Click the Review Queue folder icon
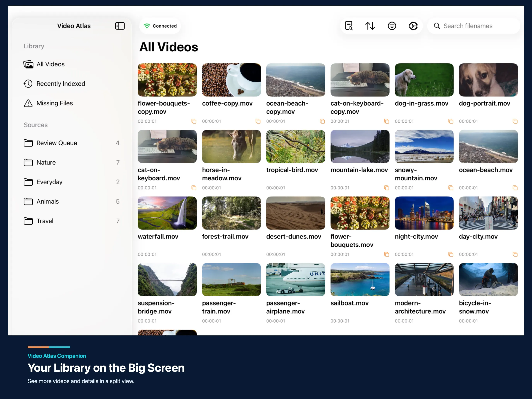Viewport: 532px width, 399px height. coord(28,143)
